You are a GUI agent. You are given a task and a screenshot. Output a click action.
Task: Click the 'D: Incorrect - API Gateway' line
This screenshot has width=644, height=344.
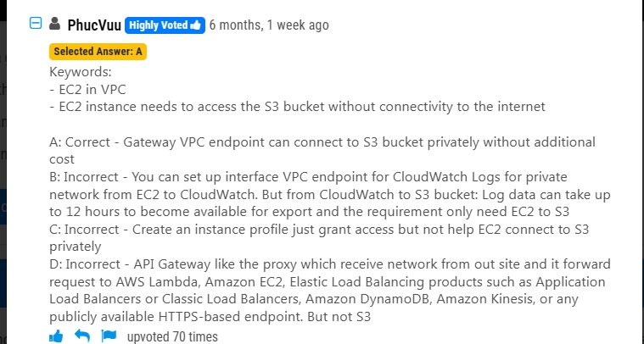pos(330,264)
